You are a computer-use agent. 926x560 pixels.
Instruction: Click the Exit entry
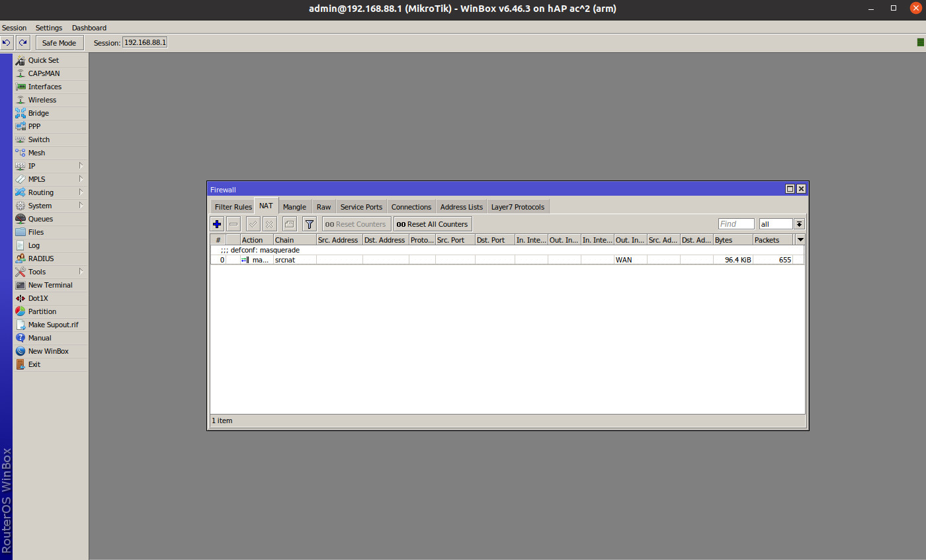pyautogui.click(x=50, y=364)
